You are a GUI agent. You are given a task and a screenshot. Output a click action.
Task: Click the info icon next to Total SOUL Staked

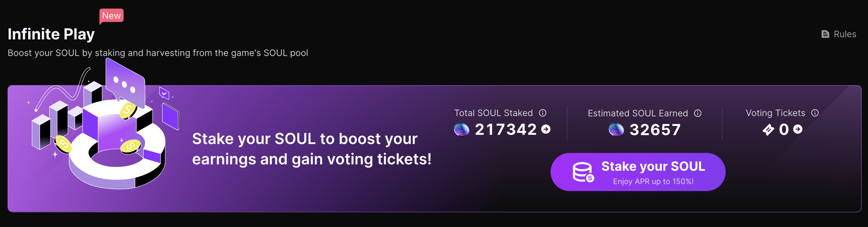543,113
